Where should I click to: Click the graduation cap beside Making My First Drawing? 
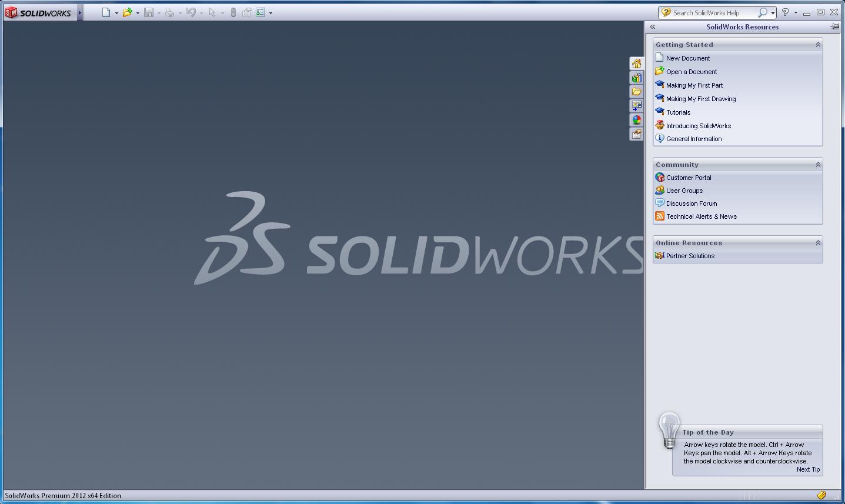coord(660,98)
